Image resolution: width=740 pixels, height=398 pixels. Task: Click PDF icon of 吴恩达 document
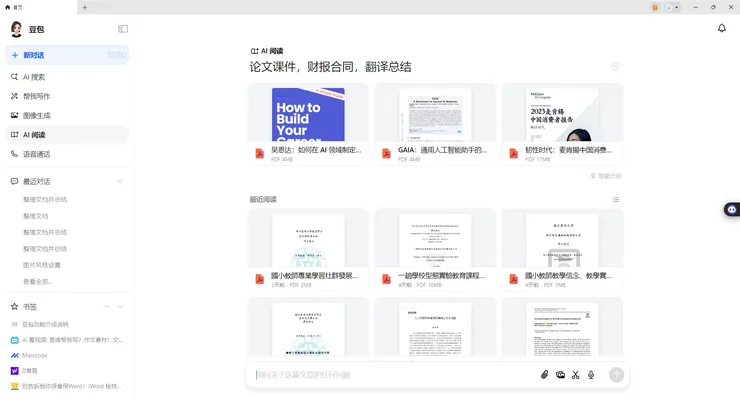pyautogui.click(x=260, y=153)
